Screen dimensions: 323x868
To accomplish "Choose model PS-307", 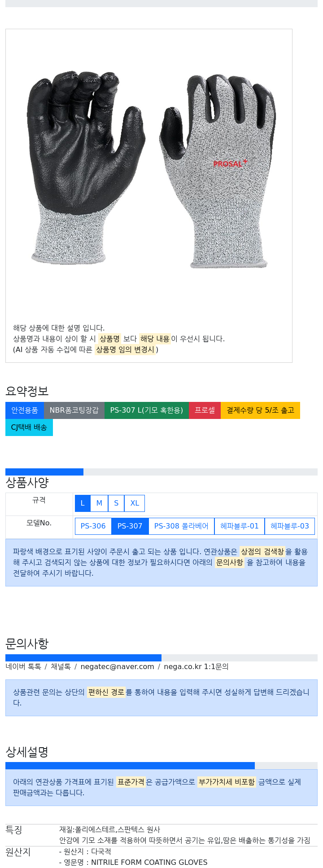I will point(130,526).
